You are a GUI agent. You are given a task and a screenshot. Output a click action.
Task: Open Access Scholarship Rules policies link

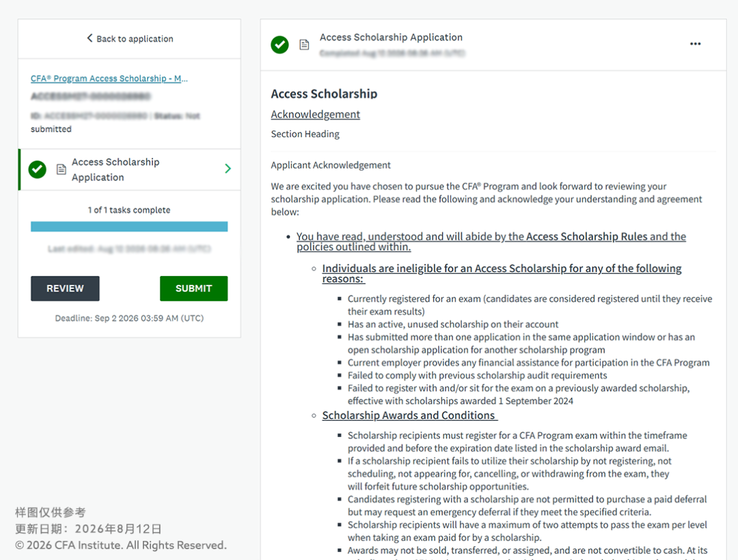(491, 242)
